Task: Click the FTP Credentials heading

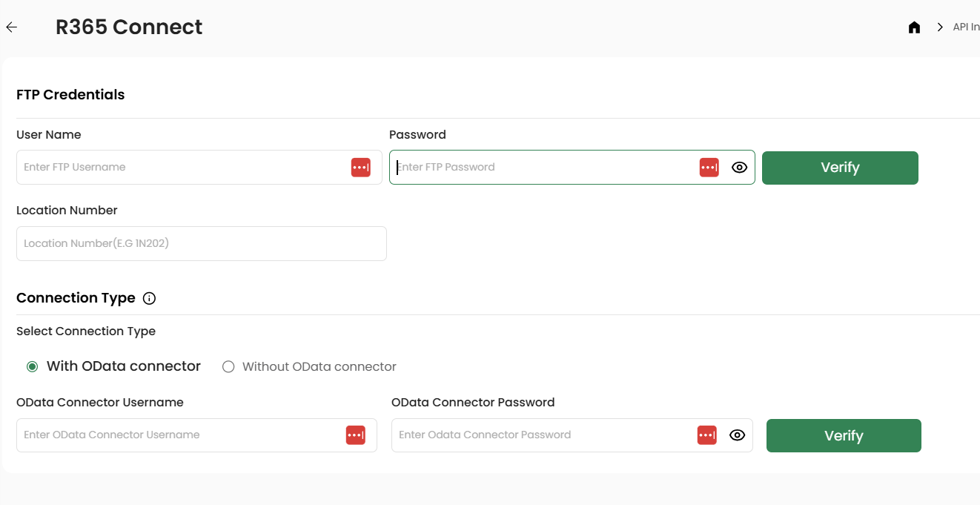Action: click(70, 94)
